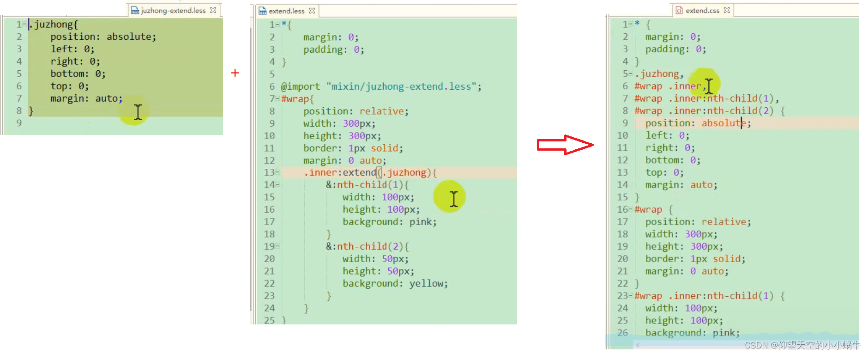Click the file icon on the juzhong-extend.less tab
Viewport: 868px width, 354px height.
pyautogui.click(x=135, y=10)
